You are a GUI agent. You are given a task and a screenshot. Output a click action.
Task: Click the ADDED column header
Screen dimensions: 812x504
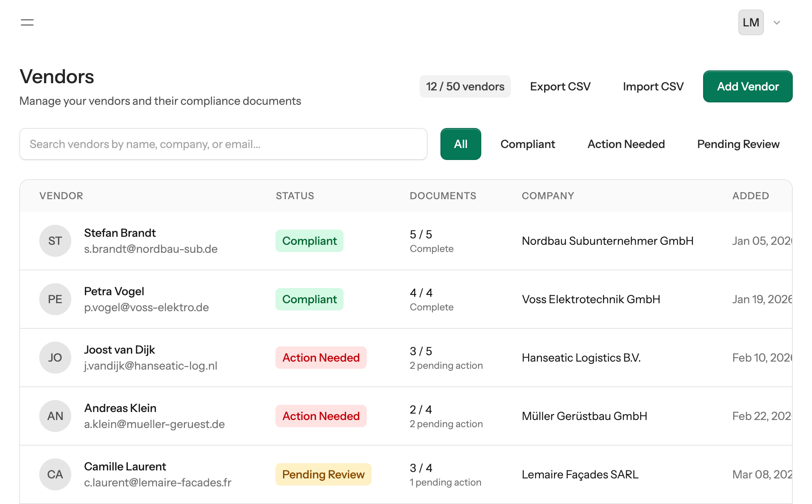(x=750, y=196)
